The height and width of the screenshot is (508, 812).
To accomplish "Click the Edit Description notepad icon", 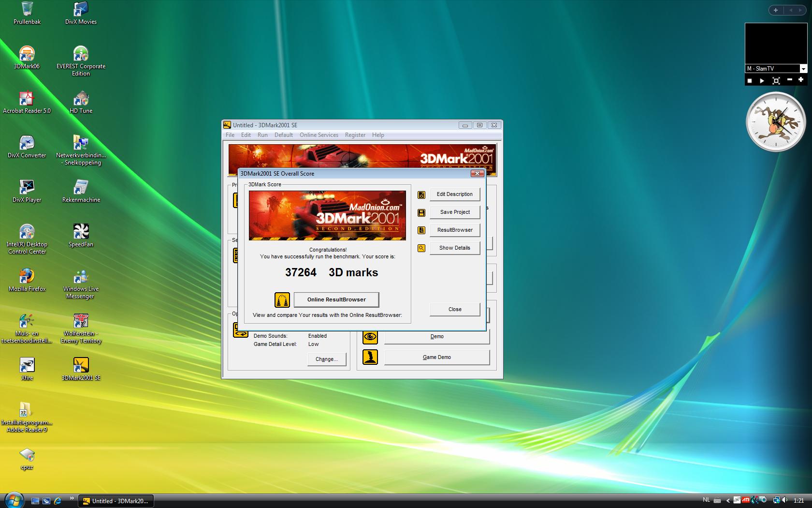I will (421, 194).
